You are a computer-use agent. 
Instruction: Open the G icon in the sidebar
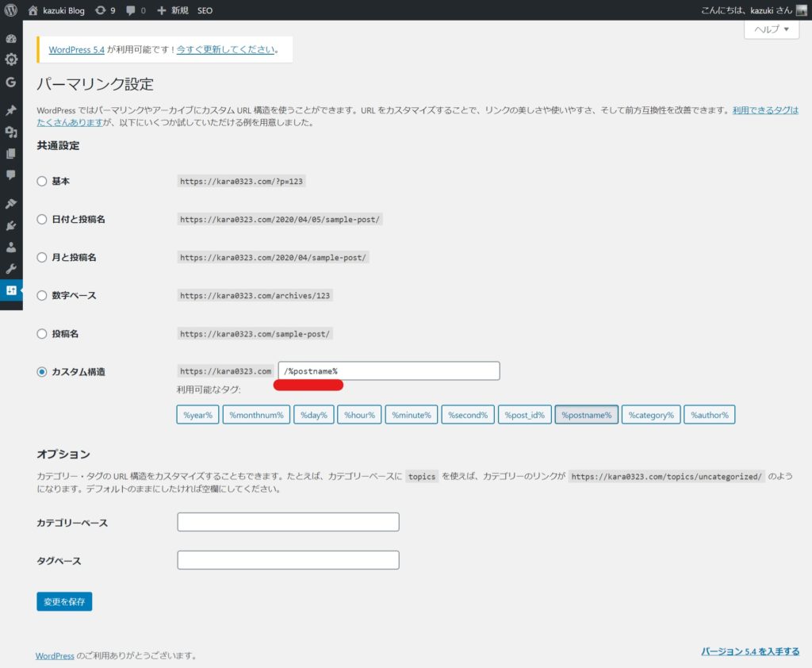(11, 82)
